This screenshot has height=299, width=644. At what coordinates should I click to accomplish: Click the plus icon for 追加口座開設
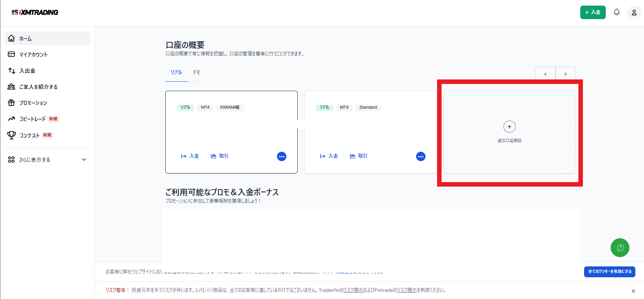(509, 127)
